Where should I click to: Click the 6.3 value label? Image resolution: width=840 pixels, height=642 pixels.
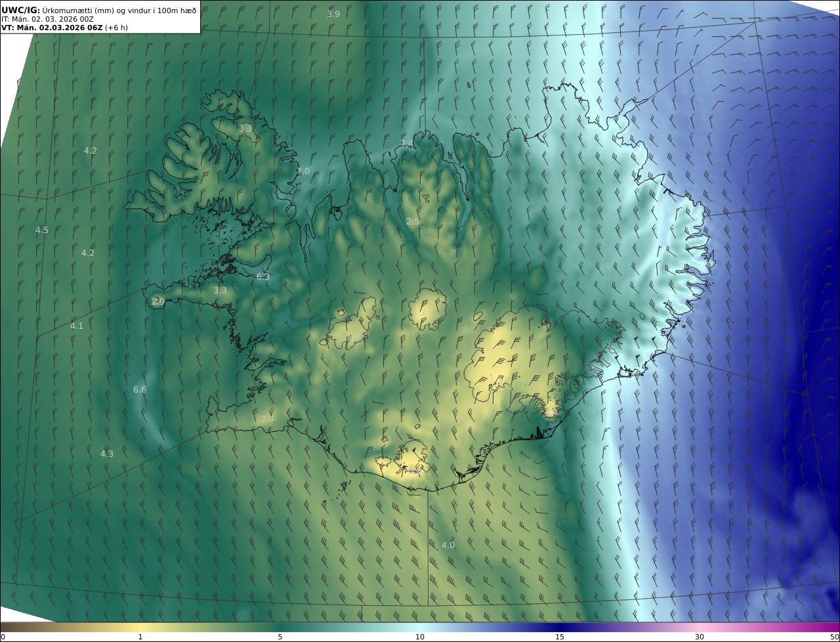(x=262, y=277)
